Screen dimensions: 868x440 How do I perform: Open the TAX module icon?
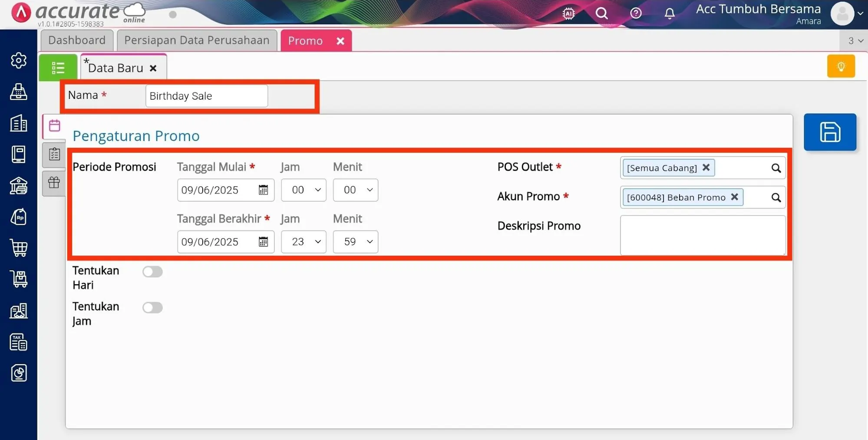(19, 342)
